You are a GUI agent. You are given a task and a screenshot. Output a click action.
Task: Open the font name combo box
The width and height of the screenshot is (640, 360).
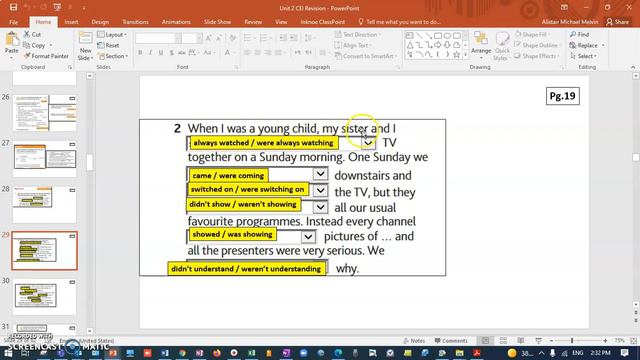click(158, 38)
